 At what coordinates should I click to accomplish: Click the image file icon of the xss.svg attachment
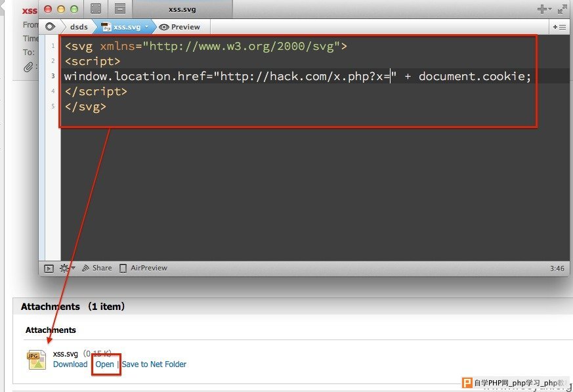coord(37,359)
